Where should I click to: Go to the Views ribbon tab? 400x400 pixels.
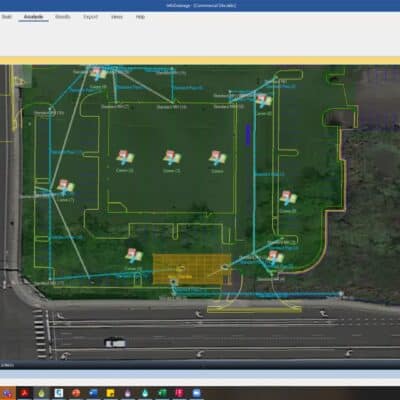(x=117, y=17)
